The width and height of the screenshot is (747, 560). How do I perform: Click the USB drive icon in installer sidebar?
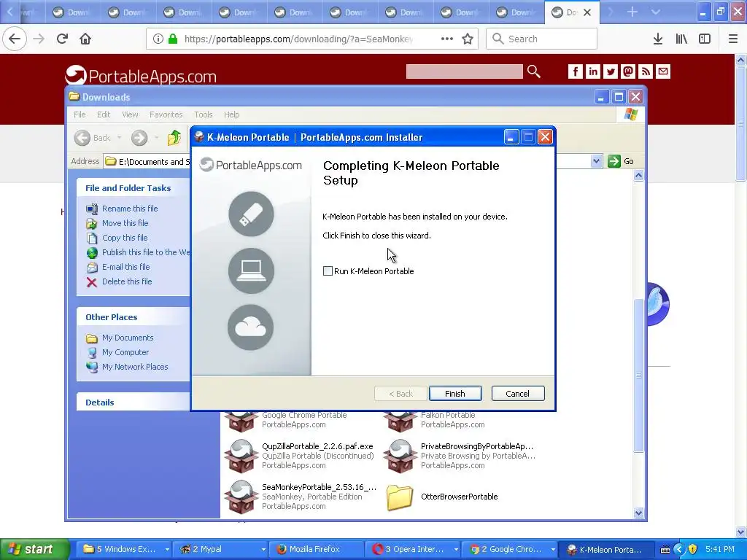251,214
